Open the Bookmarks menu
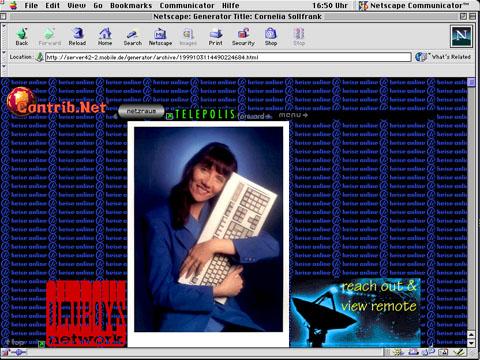This screenshot has width=480, height=360. coord(131,5)
